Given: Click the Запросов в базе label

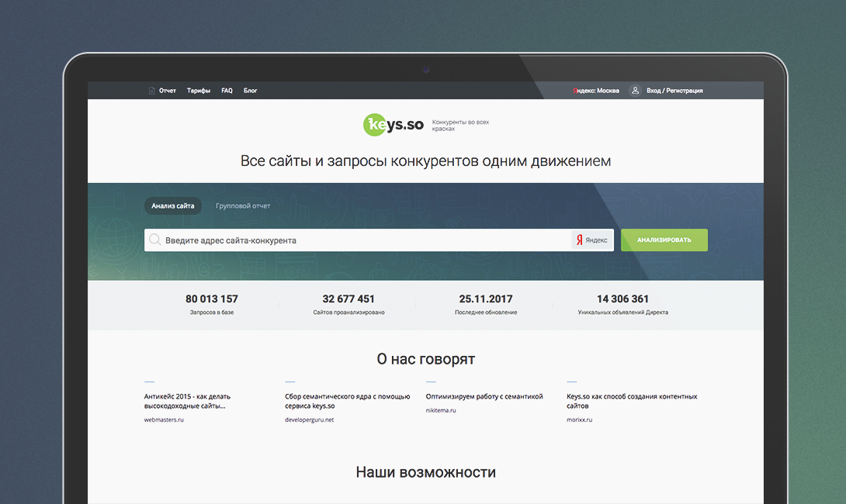Looking at the screenshot, I should [211, 312].
